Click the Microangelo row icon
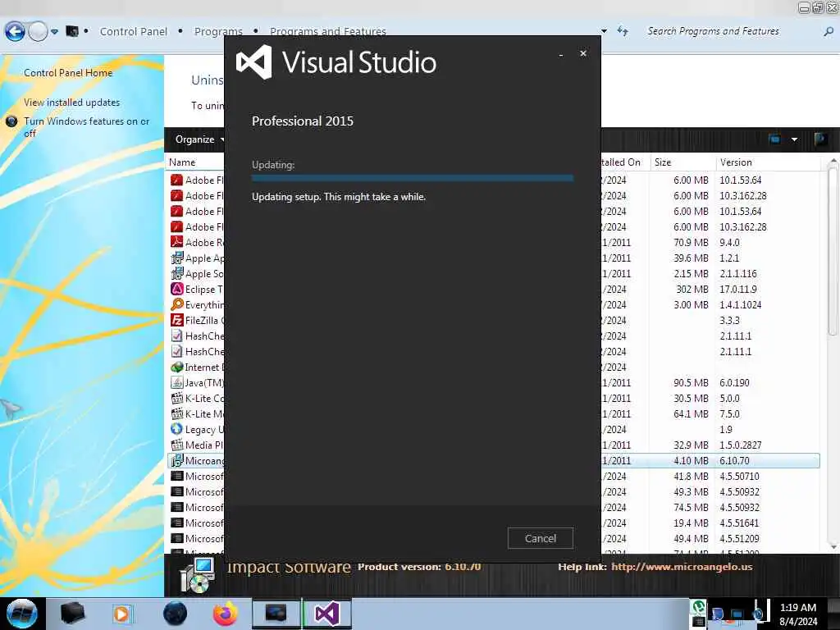The width and height of the screenshot is (840, 630). click(177, 460)
